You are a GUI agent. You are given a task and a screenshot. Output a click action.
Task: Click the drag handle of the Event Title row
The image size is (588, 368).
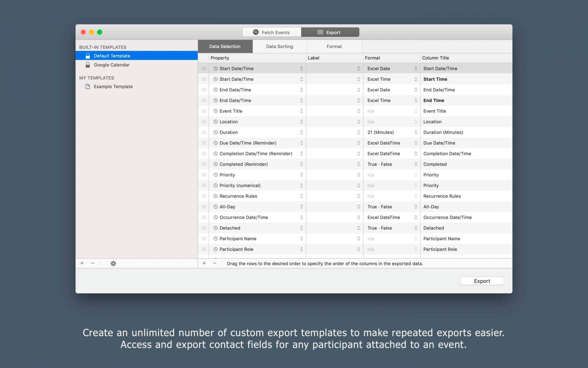point(204,111)
